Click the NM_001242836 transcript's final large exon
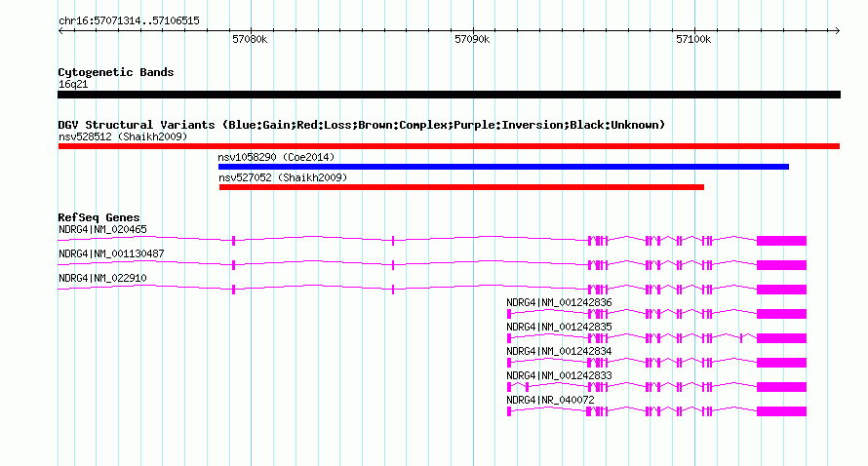This screenshot has height=466, width=868. [x=781, y=314]
